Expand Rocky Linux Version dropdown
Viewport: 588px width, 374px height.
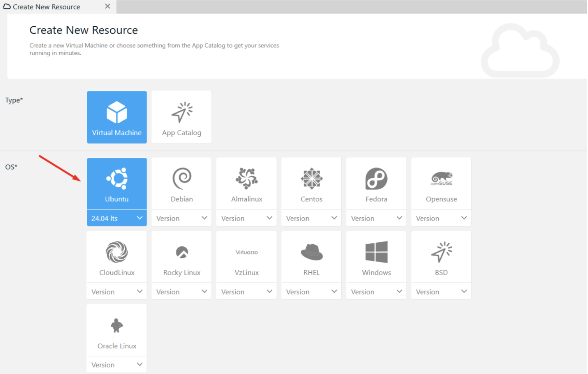click(x=182, y=292)
